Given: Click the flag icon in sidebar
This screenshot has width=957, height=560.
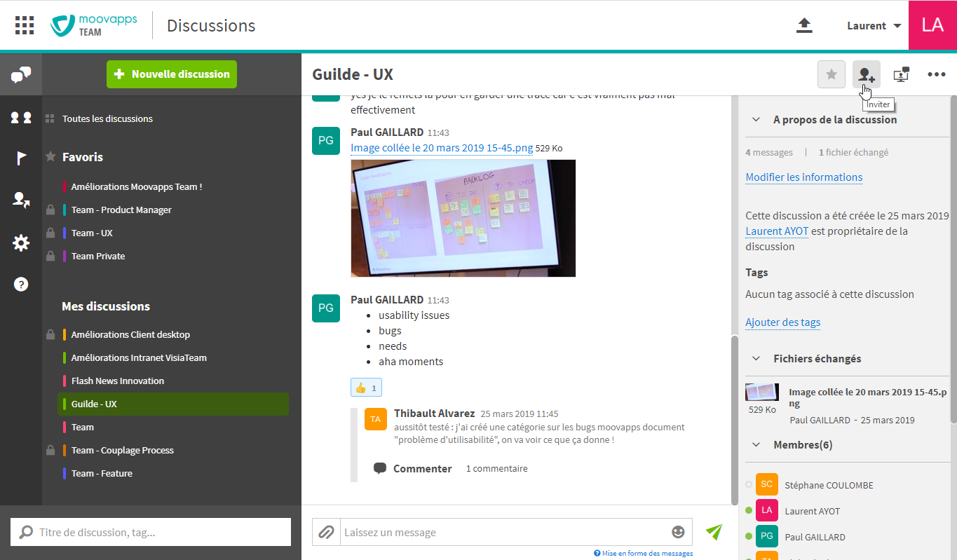Looking at the screenshot, I should point(21,158).
